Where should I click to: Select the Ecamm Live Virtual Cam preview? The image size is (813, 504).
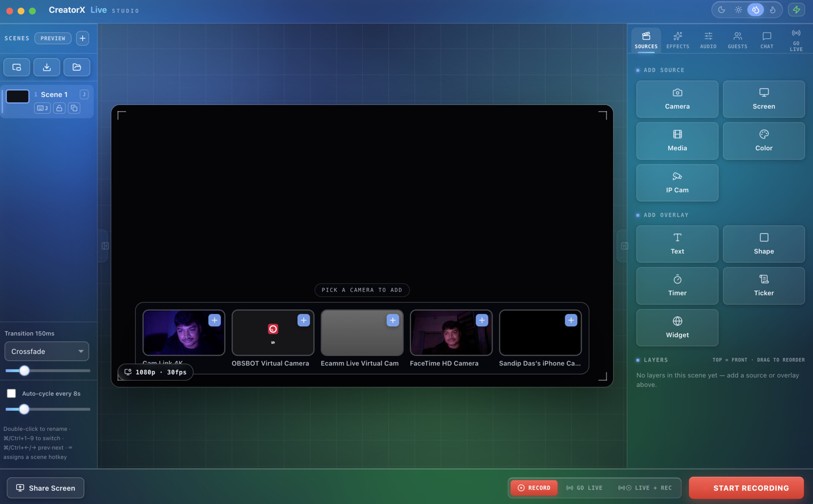(x=362, y=333)
